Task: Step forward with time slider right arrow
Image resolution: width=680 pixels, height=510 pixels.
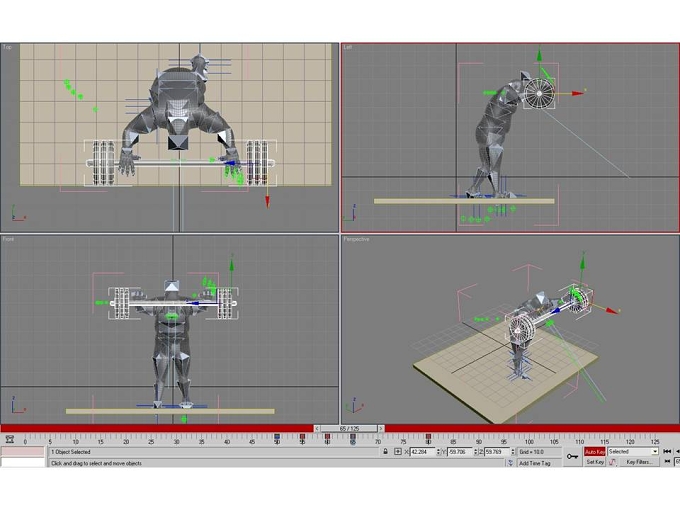Action: tap(381, 428)
